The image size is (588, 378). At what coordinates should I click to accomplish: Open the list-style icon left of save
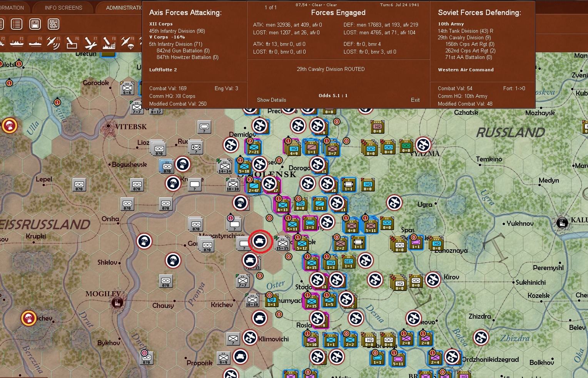tap(17, 24)
